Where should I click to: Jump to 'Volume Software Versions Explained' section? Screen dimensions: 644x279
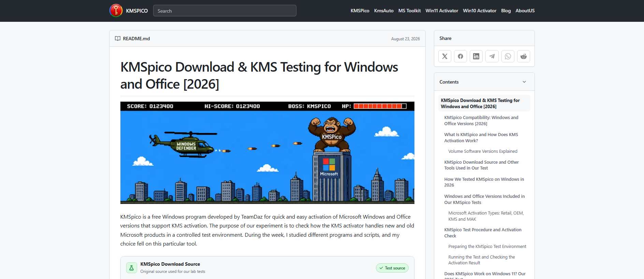(x=483, y=151)
